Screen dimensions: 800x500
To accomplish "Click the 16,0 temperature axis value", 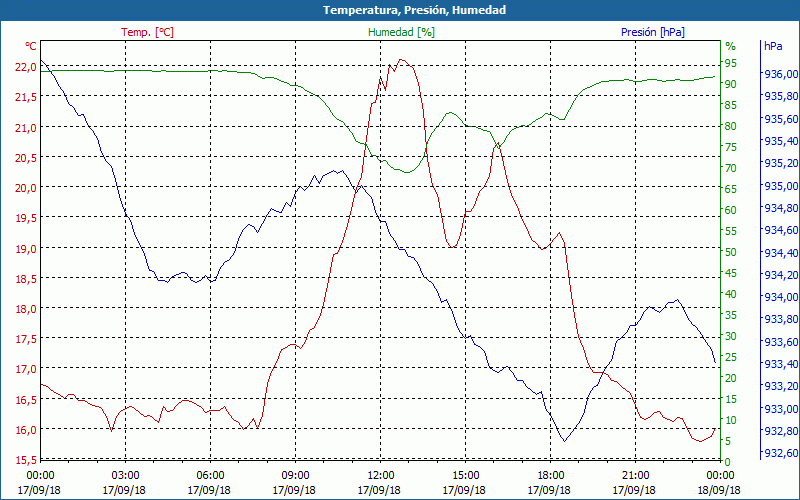I will pos(26,430).
